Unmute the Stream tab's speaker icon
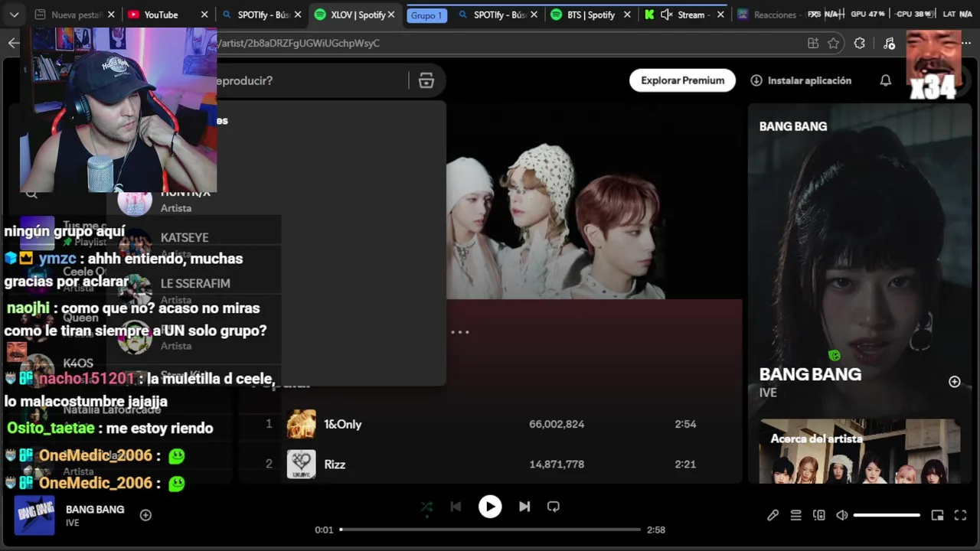 click(x=666, y=15)
